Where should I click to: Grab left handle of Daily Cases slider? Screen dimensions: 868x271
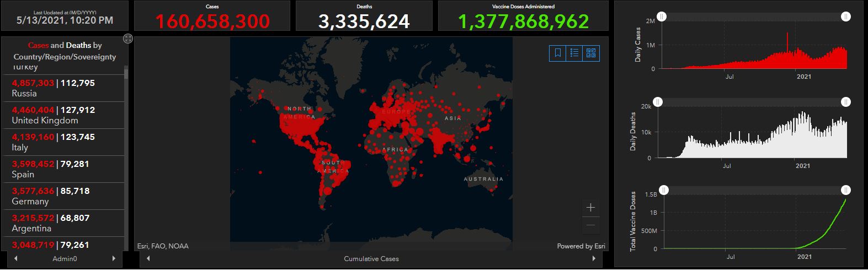click(x=662, y=17)
